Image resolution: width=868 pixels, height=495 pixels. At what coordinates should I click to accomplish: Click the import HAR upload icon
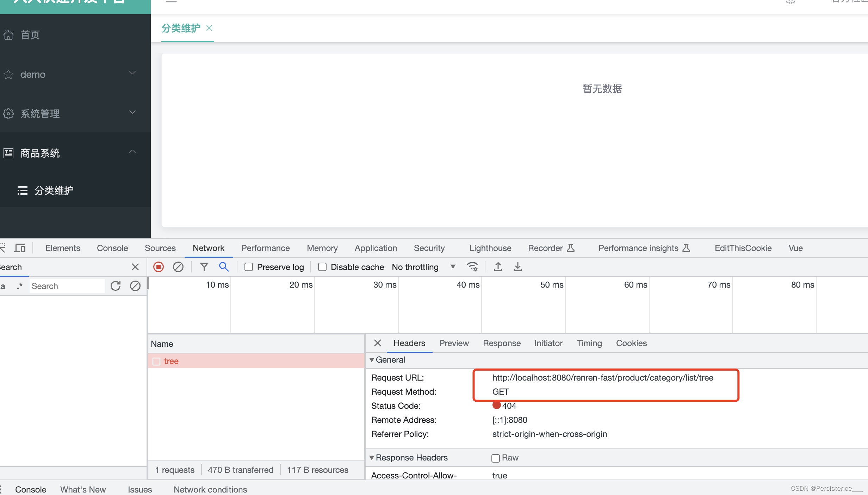point(498,267)
